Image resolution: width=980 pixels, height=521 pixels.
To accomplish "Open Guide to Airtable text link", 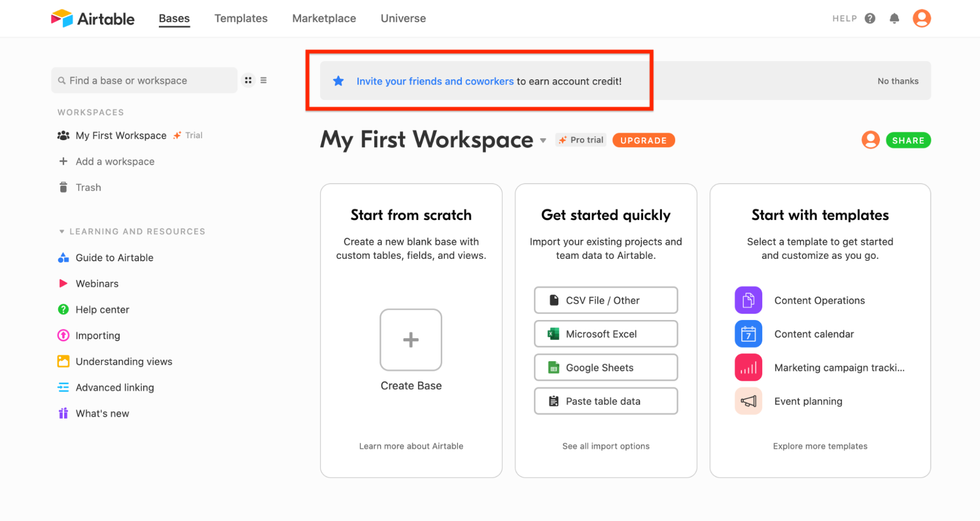I will click(x=114, y=257).
